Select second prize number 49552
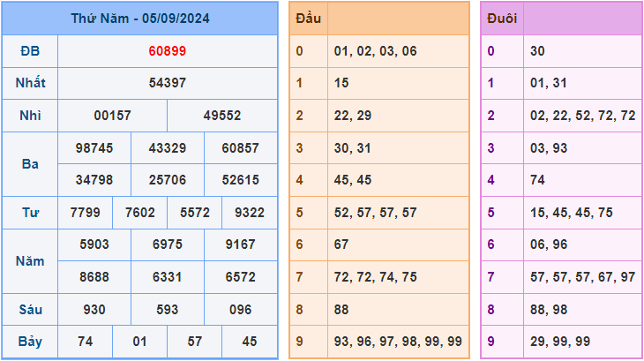 tap(221, 116)
